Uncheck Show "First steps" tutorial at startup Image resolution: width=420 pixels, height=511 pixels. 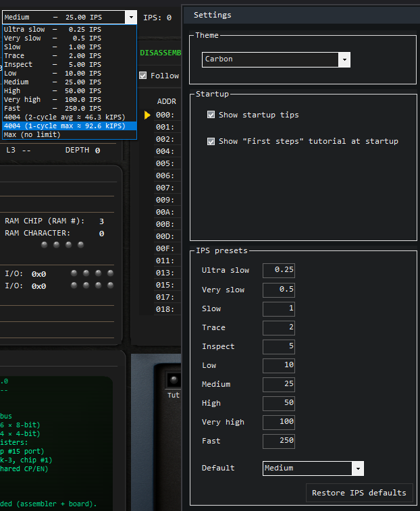click(211, 141)
